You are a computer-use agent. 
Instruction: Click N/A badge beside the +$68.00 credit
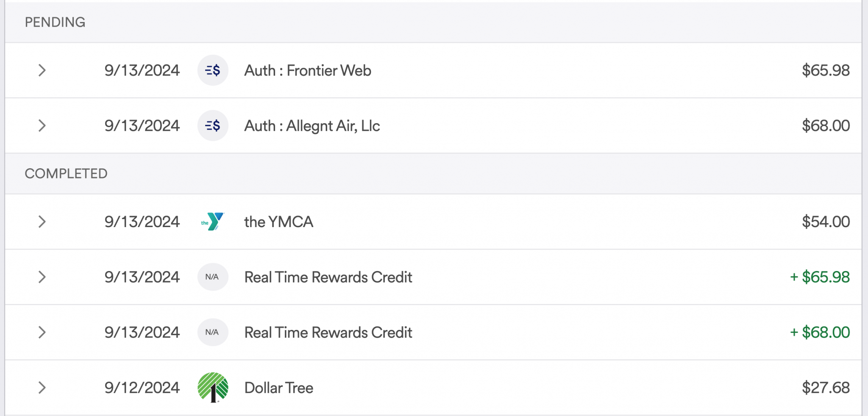click(x=213, y=332)
